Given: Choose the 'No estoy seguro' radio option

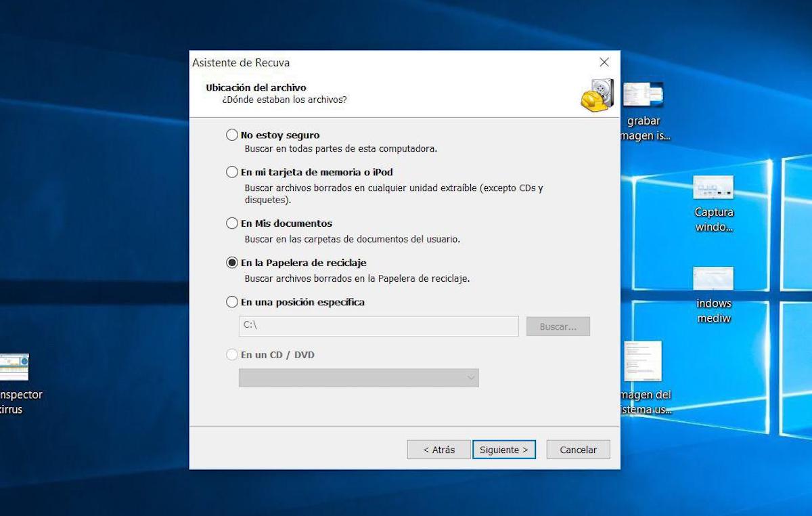Looking at the screenshot, I should tap(232, 135).
